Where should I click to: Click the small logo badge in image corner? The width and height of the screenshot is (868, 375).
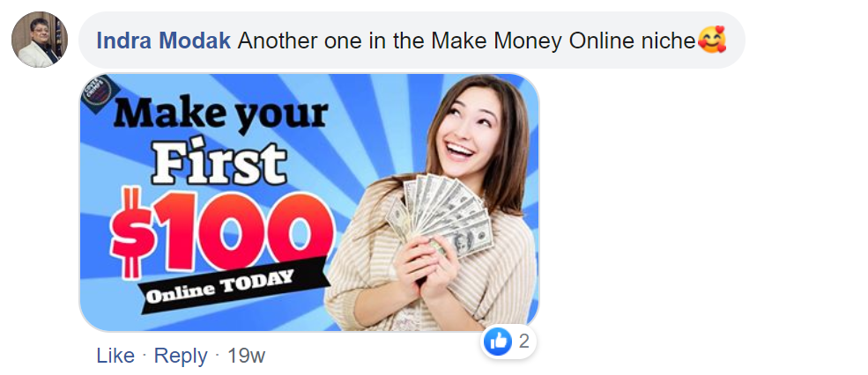click(98, 94)
